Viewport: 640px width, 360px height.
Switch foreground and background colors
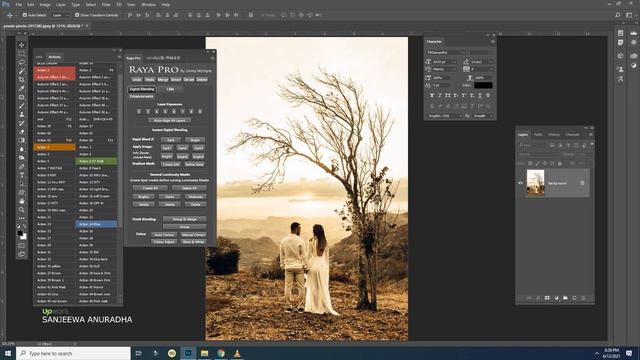coord(24,227)
